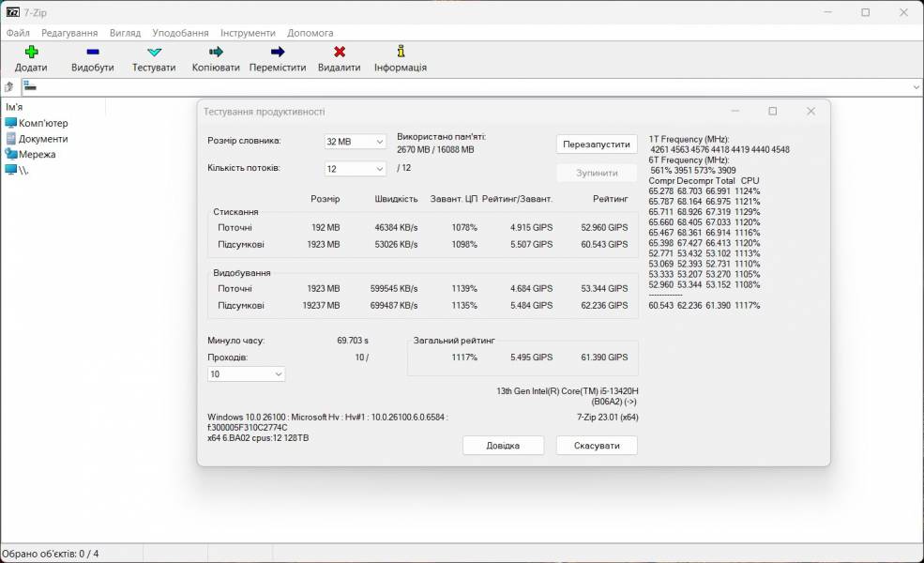Click the Тестувати (Test) toolbar icon
The image size is (924, 563).
point(153,56)
